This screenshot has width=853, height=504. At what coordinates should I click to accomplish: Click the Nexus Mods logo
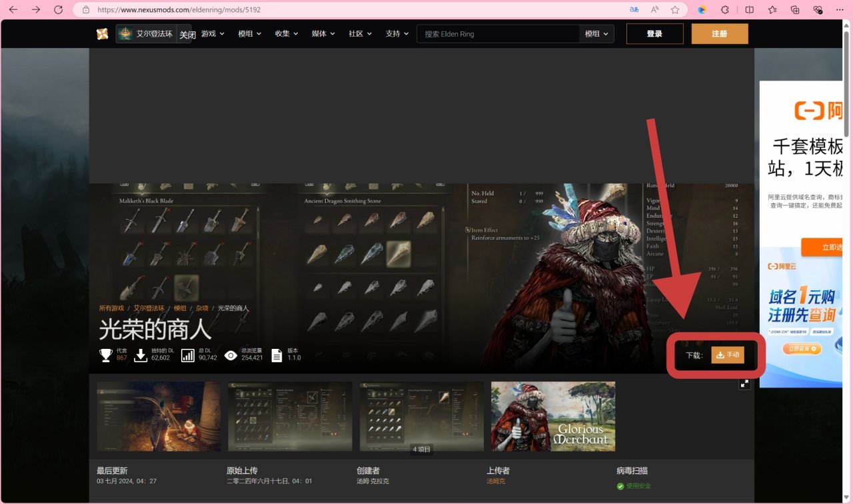pos(102,34)
